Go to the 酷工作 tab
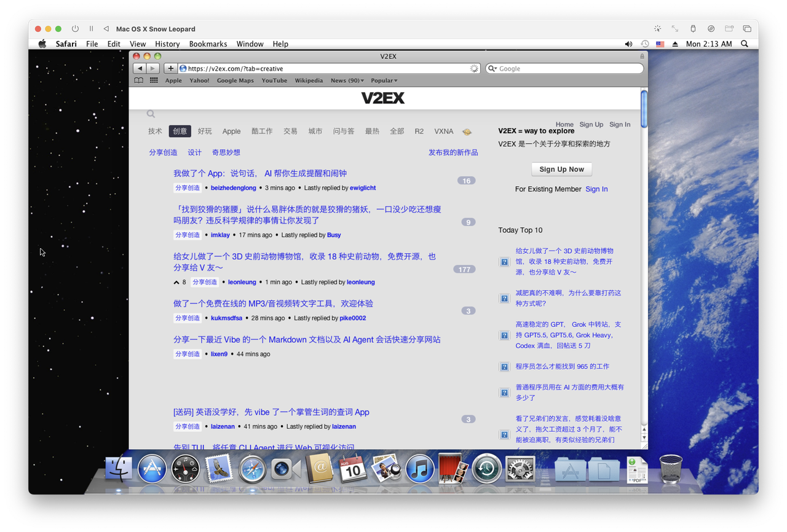The height and width of the screenshot is (532, 787). tap(262, 131)
